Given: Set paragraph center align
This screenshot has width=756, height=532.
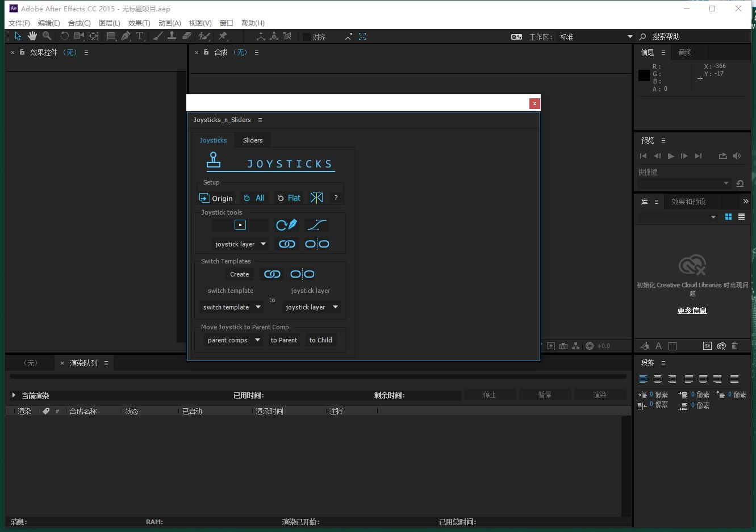Looking at the screenshot, I should coord(658,379).
